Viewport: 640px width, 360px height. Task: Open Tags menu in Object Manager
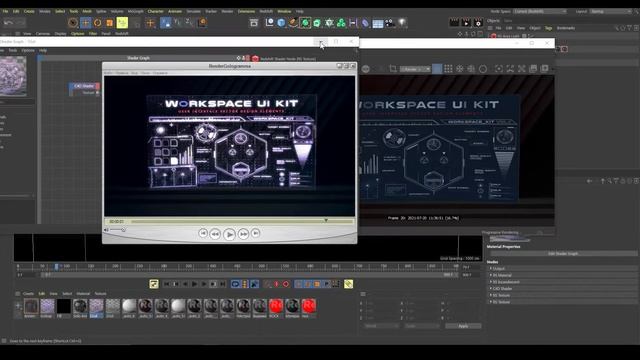[x=548, y=28]
